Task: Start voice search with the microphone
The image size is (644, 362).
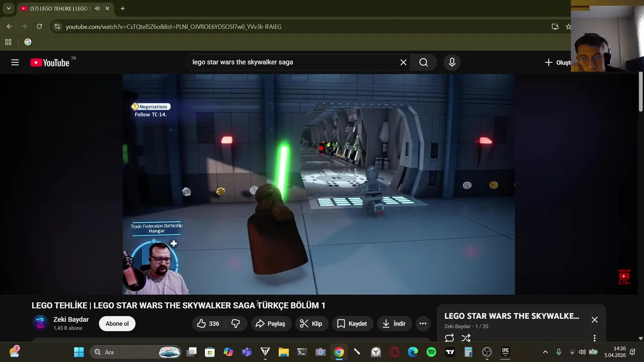Action: coord(452,62)
